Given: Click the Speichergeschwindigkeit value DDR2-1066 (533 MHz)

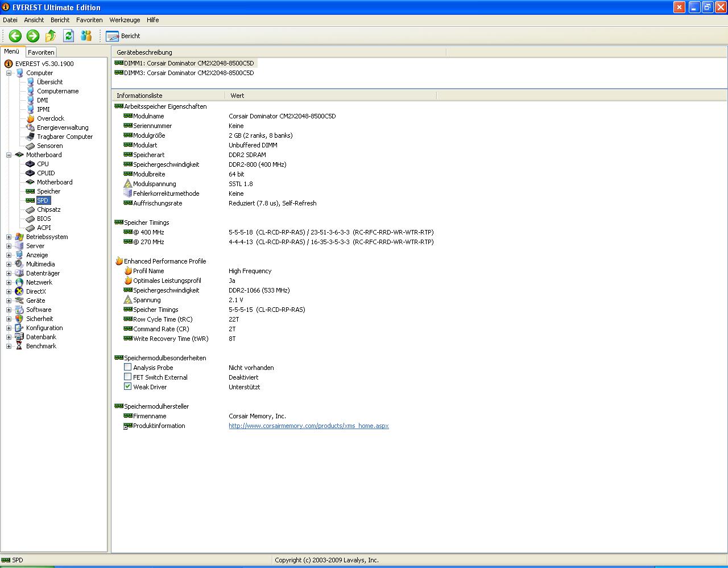Looking at the screenshot, I should [259, 290].
